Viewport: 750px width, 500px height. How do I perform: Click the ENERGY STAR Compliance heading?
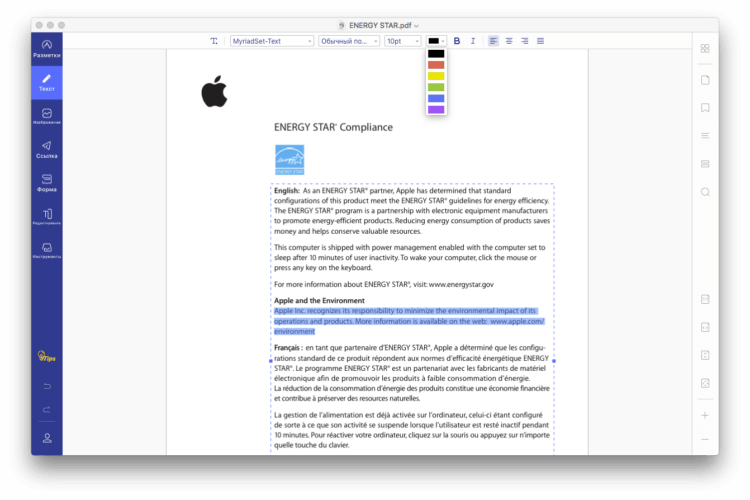(x=333, y=127)
